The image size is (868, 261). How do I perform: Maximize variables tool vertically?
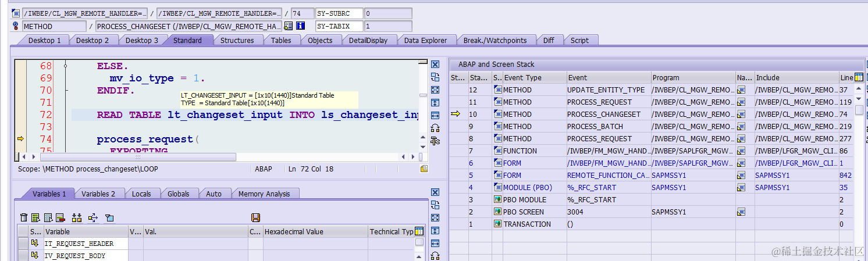pyautogui.click(x=435, y=231)
